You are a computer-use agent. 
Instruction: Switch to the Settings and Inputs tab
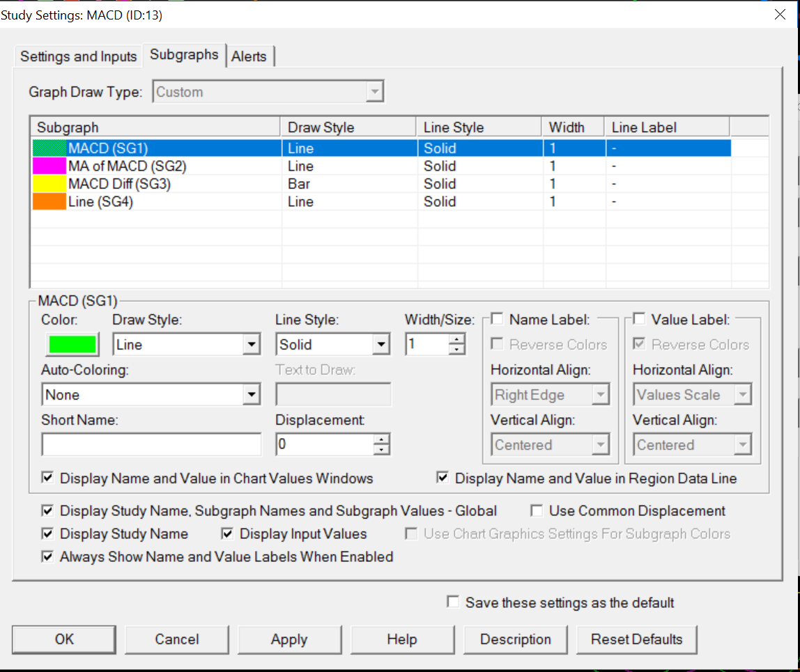pyautogui.click(x=78, y=56)
